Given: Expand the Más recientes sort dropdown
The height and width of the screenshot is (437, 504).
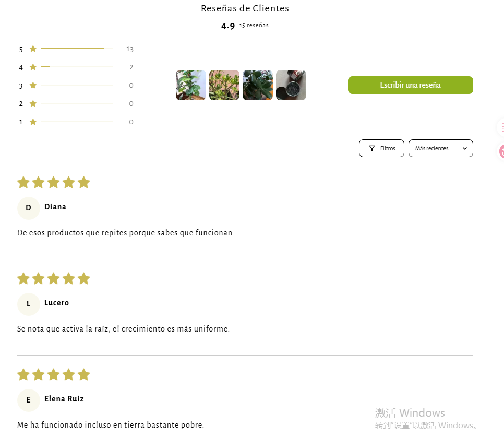Looking at the screenshot, I should (440, 148).
